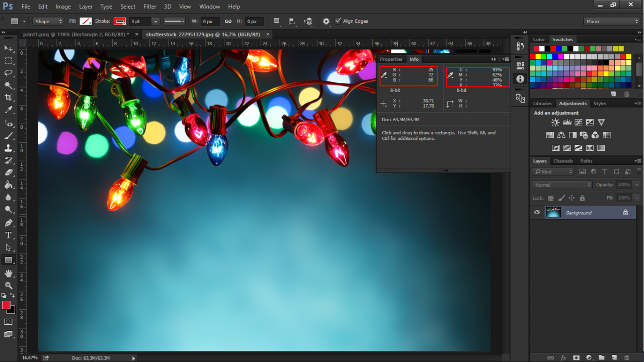Toggle the link between width and height
The width and height of the screenshot is (644, 362).
[228, 22]
